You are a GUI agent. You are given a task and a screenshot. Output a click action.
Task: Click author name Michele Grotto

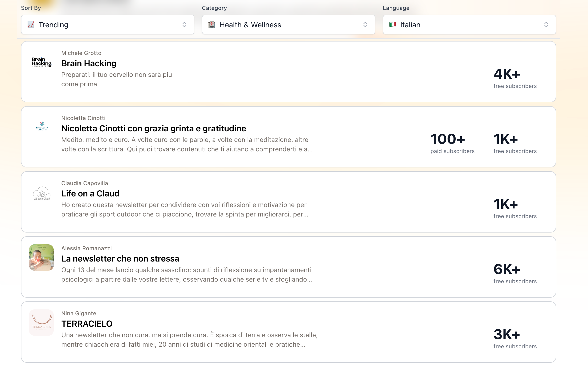(81, 53)
